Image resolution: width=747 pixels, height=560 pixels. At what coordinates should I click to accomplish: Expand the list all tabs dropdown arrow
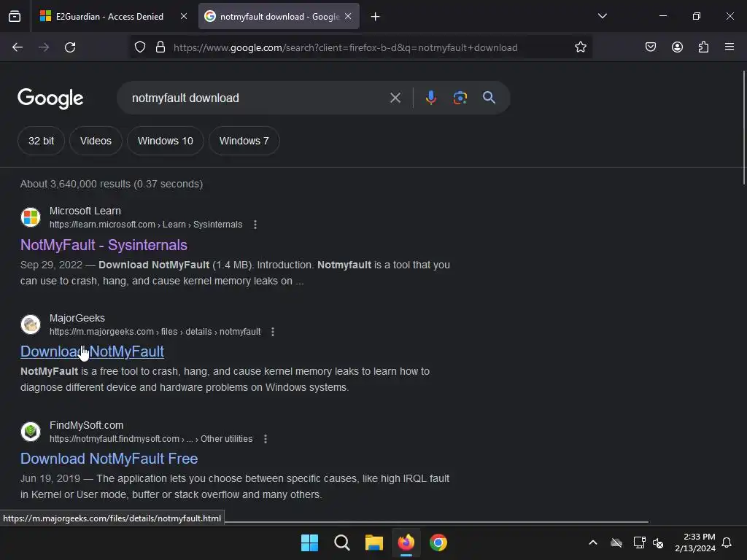(x=602, y=16)
